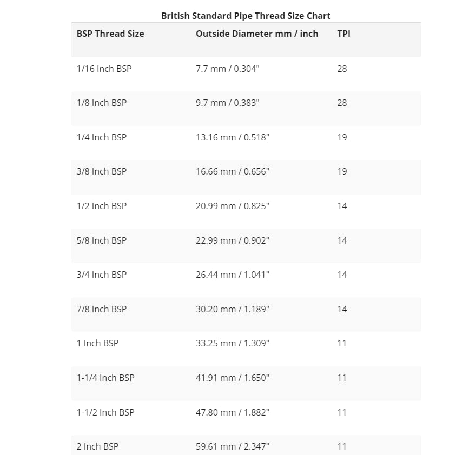Click the 47.80 mm / 1.882" diameter cell

pos(233,412)
